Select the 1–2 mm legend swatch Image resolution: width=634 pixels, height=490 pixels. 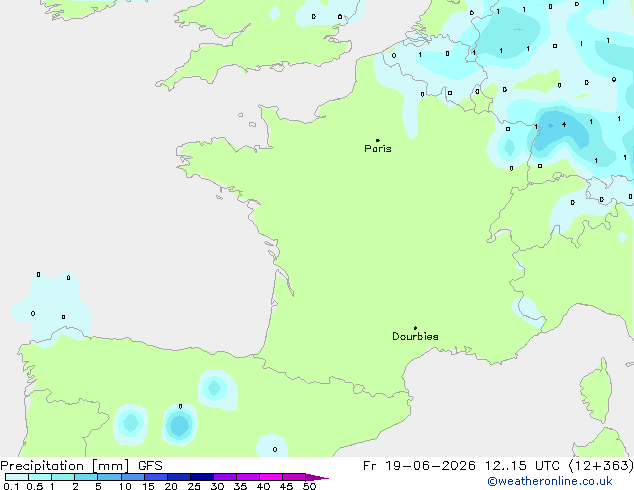(x=63, y=477)
